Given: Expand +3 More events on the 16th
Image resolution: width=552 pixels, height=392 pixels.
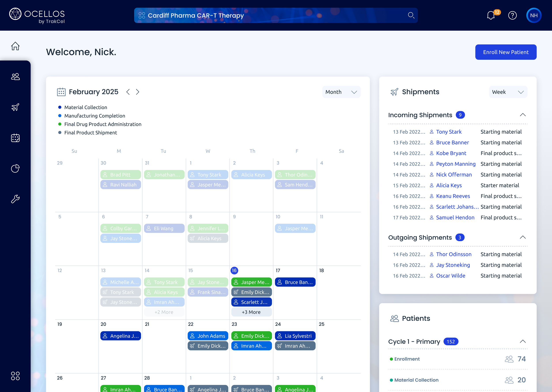Looking at the screenshot, I should point(251,312).
